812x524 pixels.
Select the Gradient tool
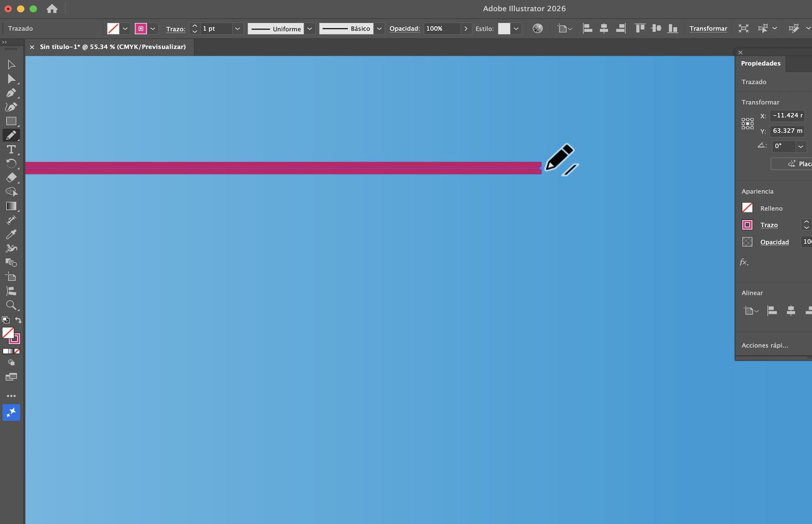click(11, 206)
